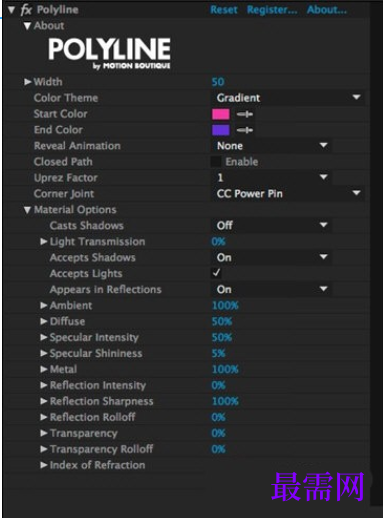Expand the Width property
The image size is (383, 518).
point(28,82)
